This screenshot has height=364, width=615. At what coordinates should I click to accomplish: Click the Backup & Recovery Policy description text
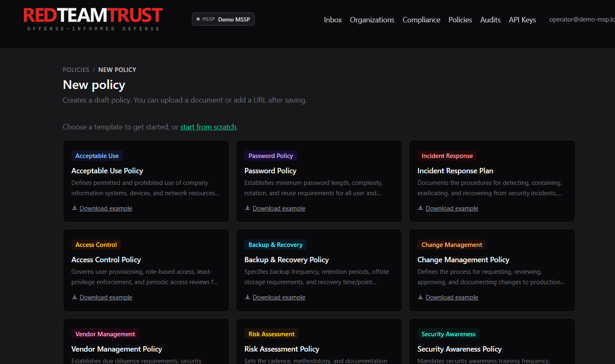coord(316,277)
